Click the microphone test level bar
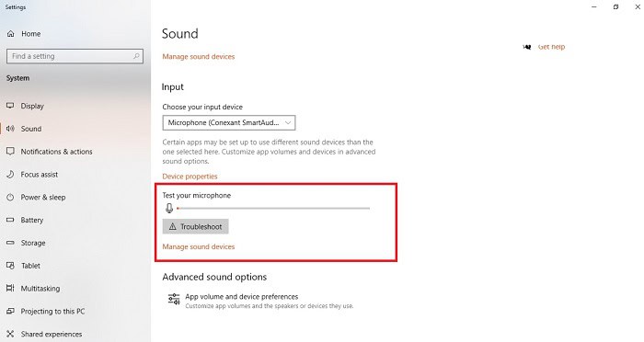The image size is (644, 342). [273, 209]
